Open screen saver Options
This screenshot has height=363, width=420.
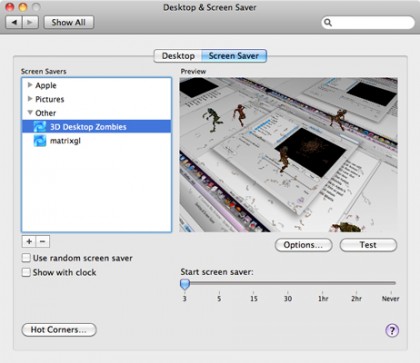[x=303, y=245]
